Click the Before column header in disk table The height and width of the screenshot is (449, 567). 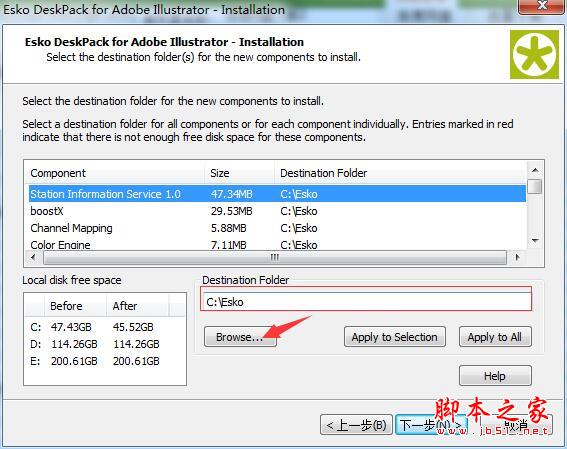(75, 306)
